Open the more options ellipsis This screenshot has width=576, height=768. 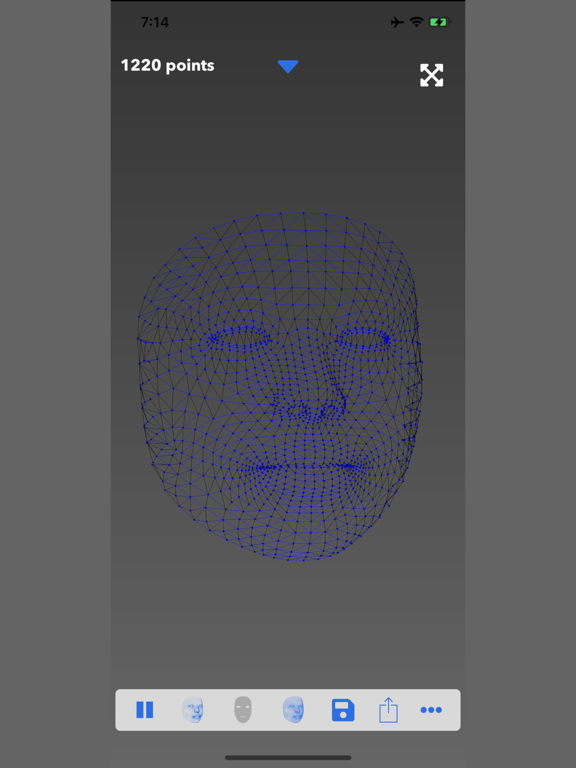coord(431,710)
